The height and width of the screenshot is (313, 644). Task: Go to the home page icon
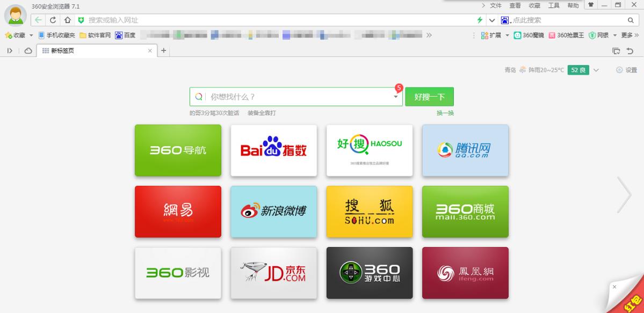(67, 20)
